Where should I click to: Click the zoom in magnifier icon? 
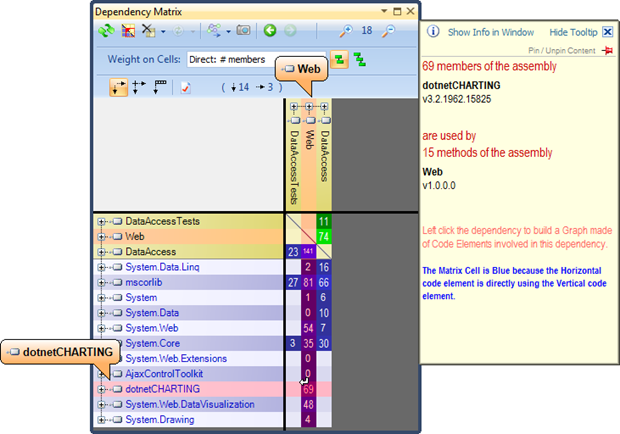tap(346, 31)
